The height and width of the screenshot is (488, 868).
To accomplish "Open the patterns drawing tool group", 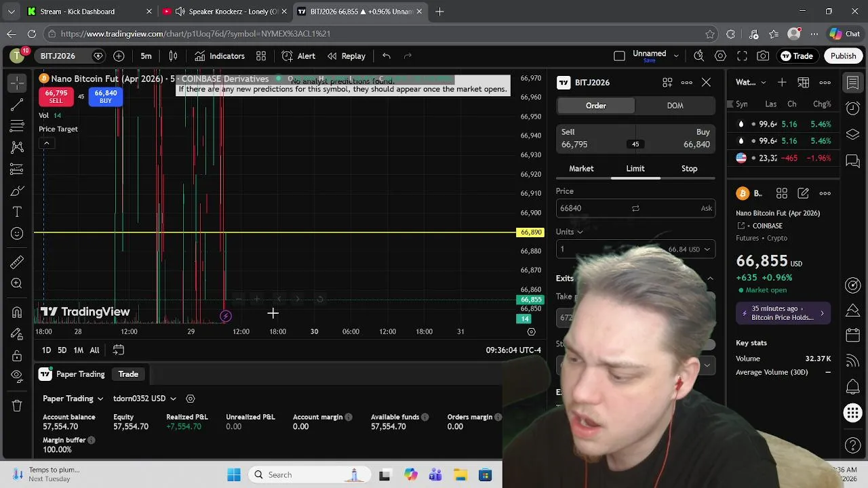I will click(x=18, y=147).
